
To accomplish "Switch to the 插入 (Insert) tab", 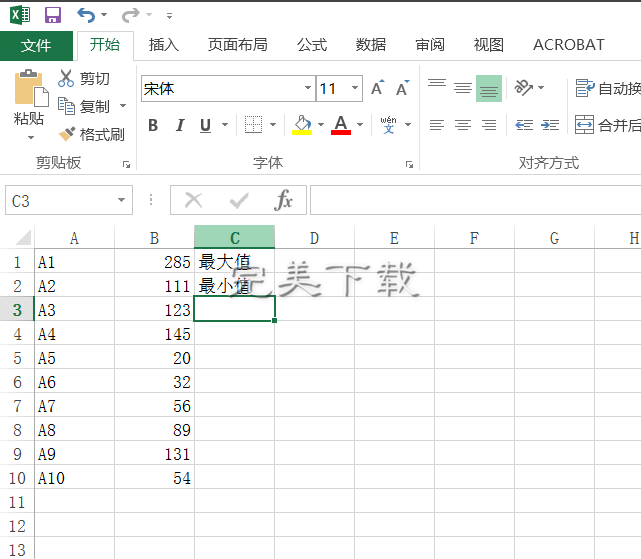I will click(164, 45).
